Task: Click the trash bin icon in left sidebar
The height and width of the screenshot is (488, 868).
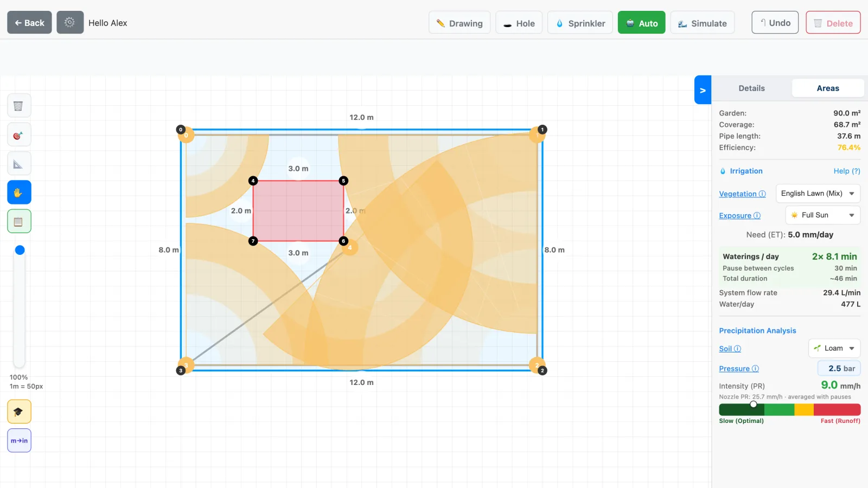Action: coord(19,106)
